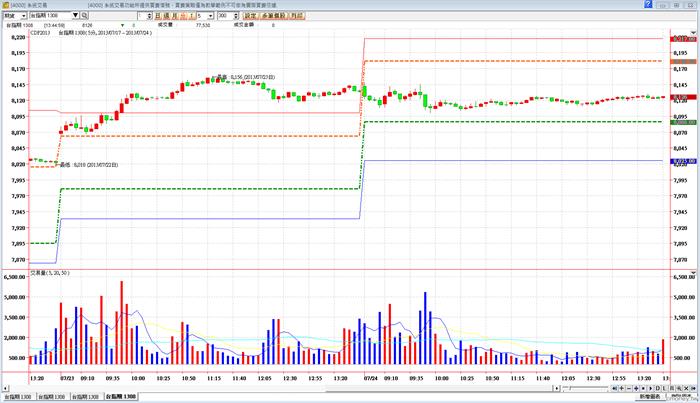Toggle the crosshair cursor icon
Image resolution: width=700 pixels, height=403 pixels.
[636, 388]
